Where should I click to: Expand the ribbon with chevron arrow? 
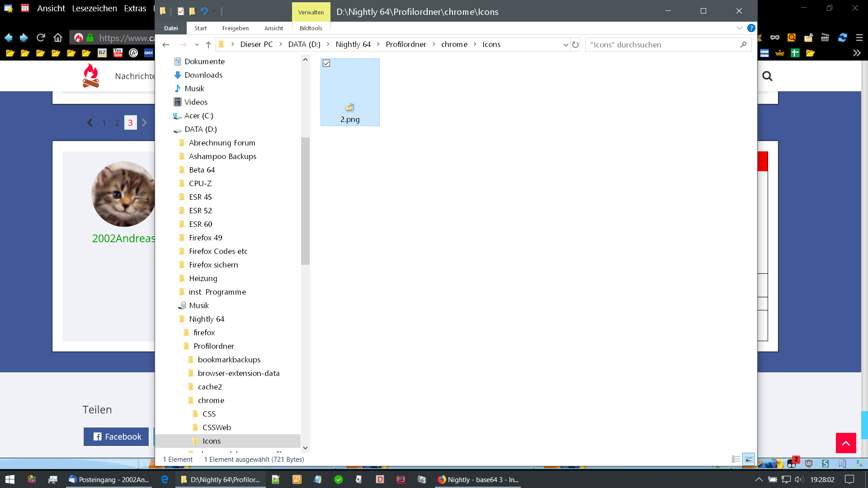click(740, 28)
